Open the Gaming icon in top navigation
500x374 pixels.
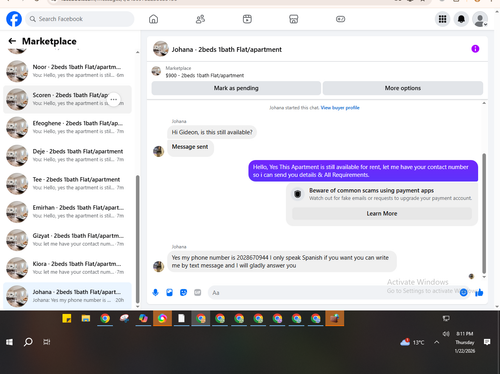pos(340,19)
